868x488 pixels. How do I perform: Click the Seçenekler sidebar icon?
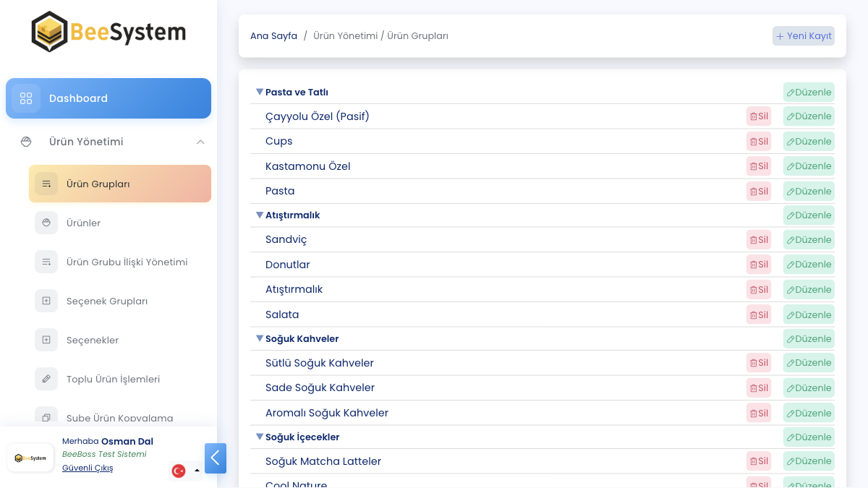coord(46,340)
